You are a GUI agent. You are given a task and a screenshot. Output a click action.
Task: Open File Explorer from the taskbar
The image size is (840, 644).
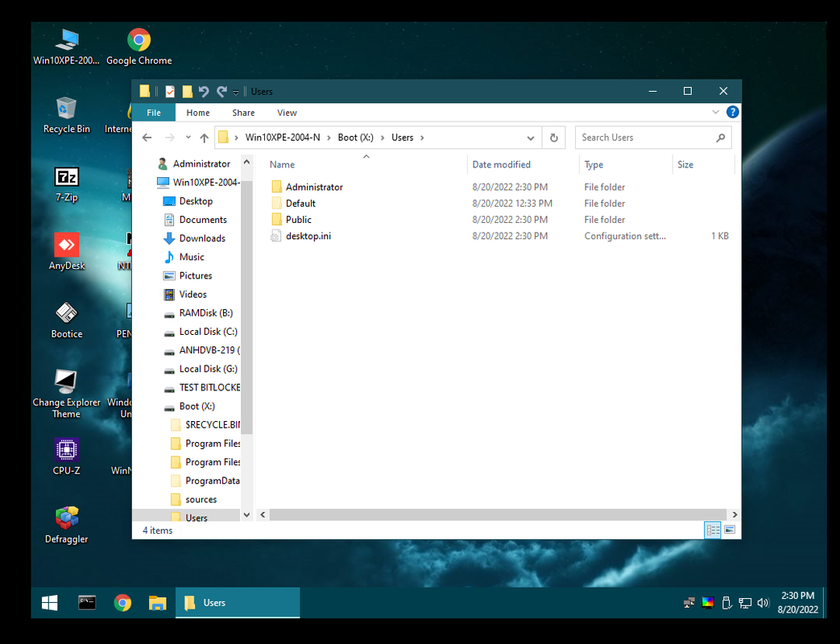tap(158, 603)
